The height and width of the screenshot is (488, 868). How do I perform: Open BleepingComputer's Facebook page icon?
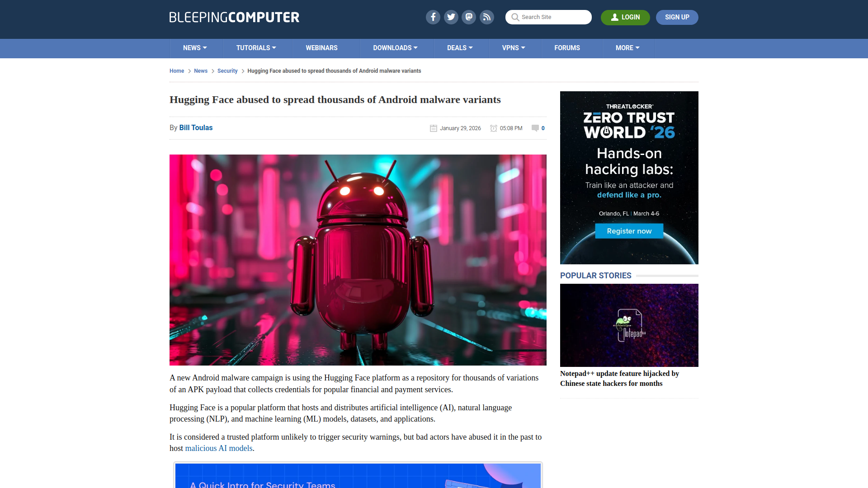tap(433, 17)
